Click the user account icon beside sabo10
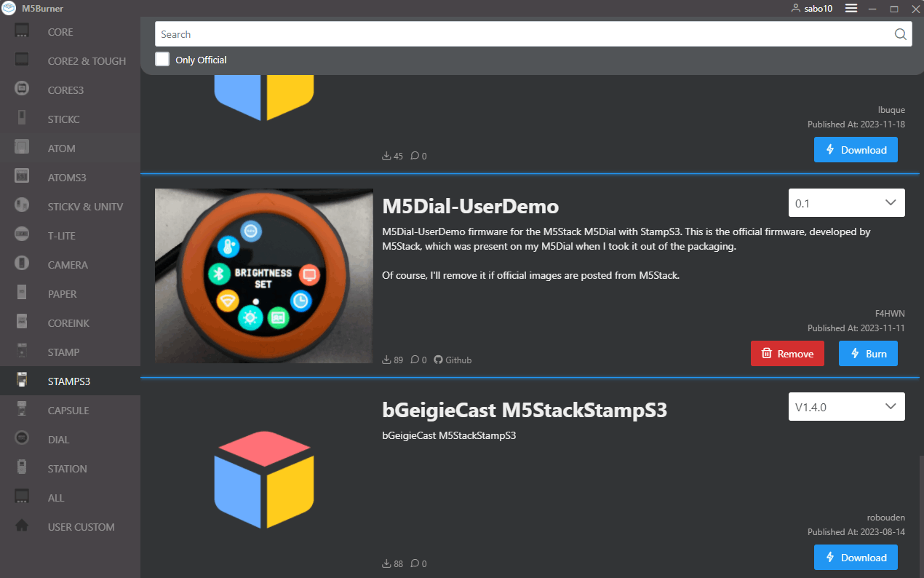The height and width of the screenshot is (578, 924). click(x=795, y=9)
